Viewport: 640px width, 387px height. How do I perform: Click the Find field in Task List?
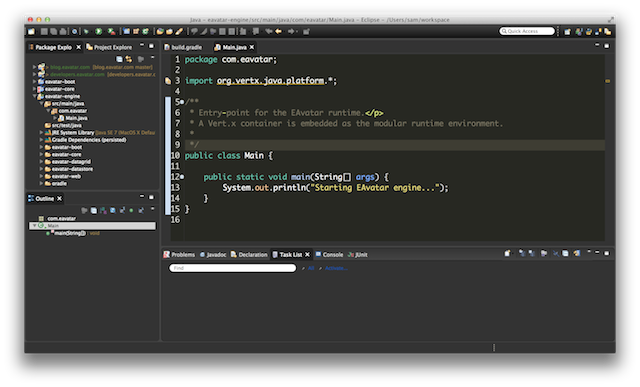[x=232, y=268]
